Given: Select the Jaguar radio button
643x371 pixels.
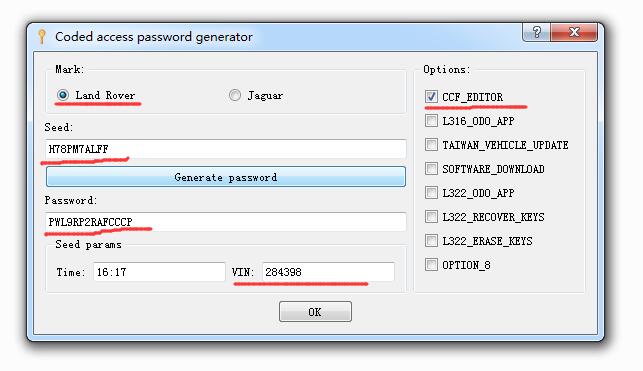Looking at the screenshot, I should 235,95.
